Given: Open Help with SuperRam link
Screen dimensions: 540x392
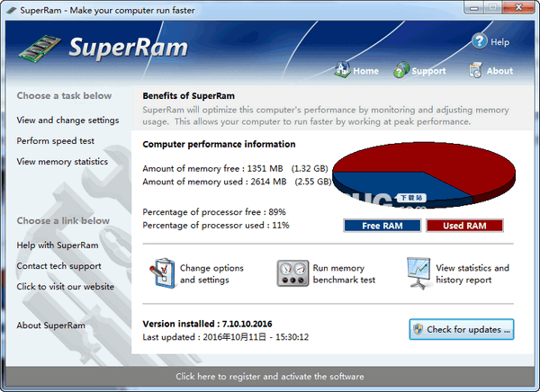Looking at the screenshot, I should (x=58, y=245).
